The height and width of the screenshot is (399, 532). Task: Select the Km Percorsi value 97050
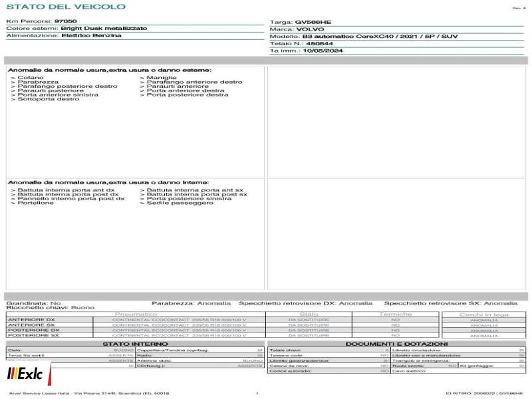coord(65,21)
